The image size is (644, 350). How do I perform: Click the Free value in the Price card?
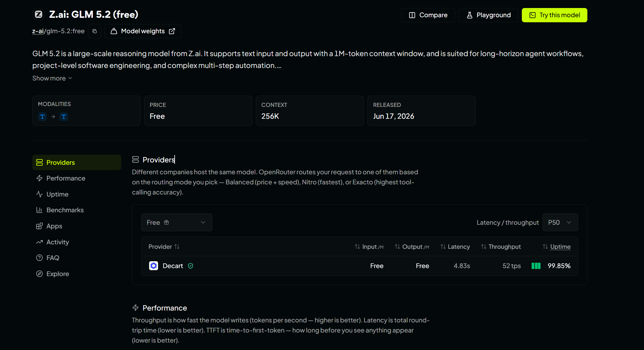pos(157,116)
